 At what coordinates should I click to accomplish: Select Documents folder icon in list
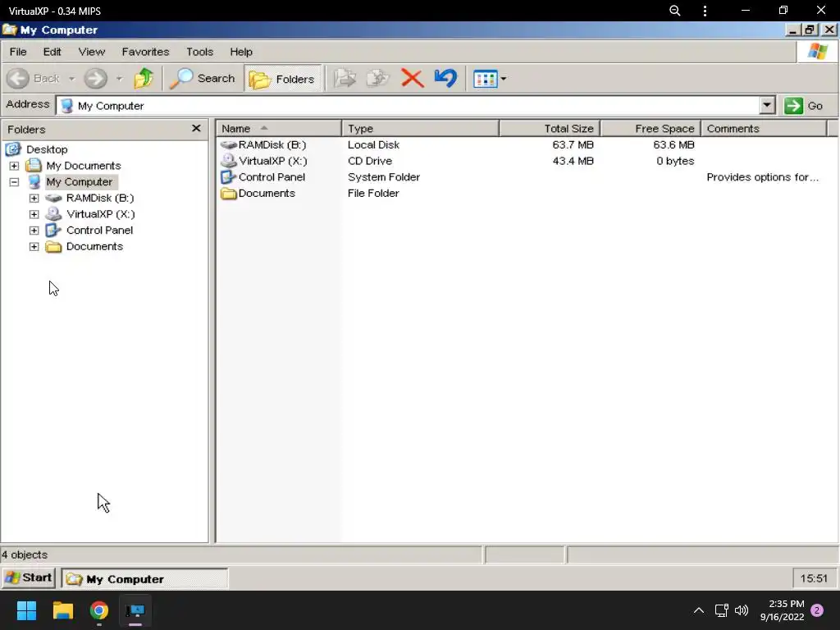tap(229, 194)
